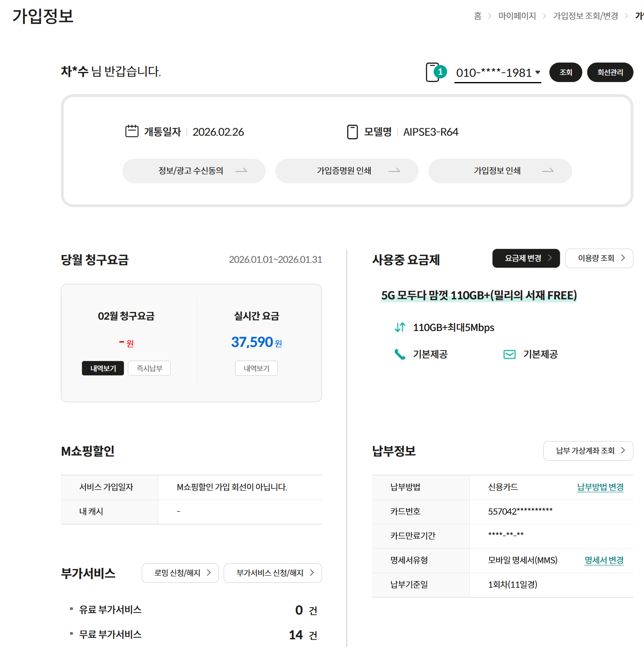
Task: Click arrow icon on 가입증명원 인쇄 button
Action: coord(394,171)
